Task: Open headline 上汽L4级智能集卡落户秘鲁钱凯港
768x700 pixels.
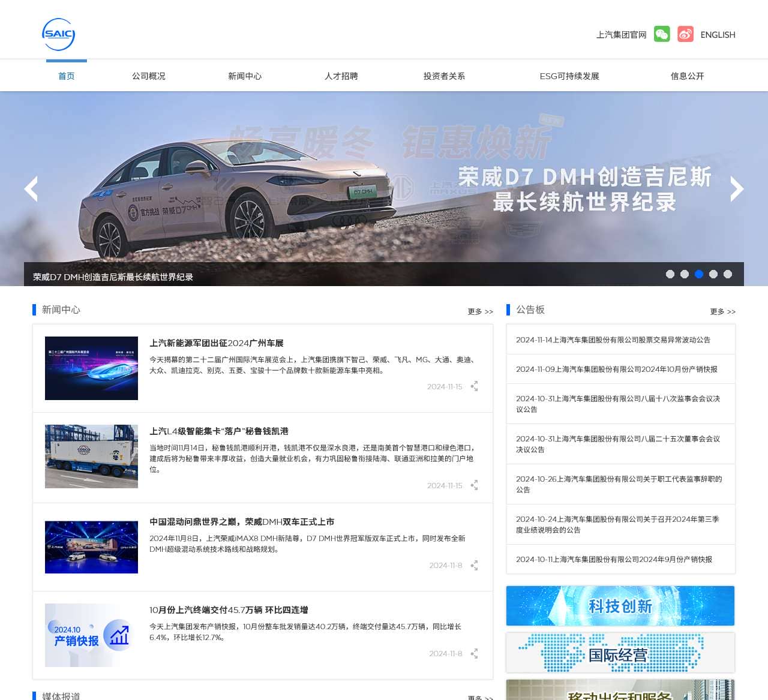Action: click(219, 431)
